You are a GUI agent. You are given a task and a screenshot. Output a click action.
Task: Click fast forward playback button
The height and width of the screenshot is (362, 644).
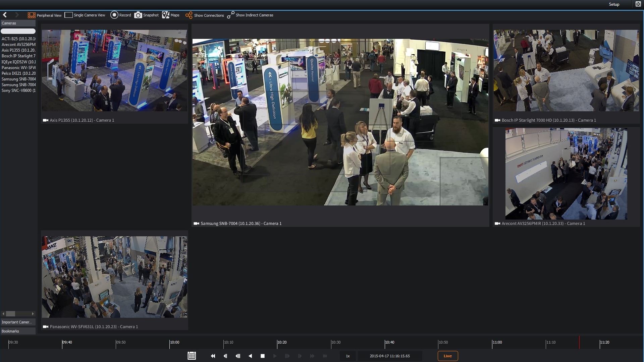pos(312,356)
